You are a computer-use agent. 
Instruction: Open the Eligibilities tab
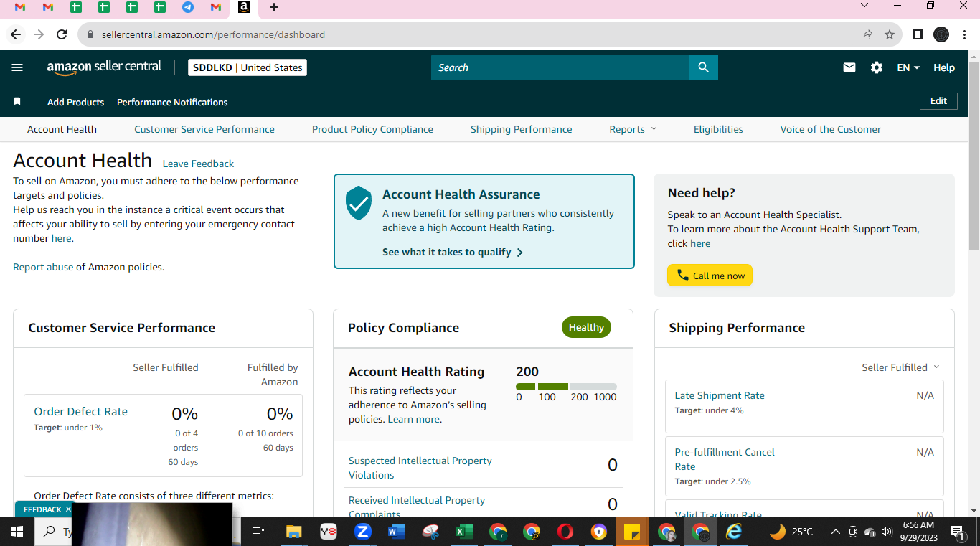point(718,129)
